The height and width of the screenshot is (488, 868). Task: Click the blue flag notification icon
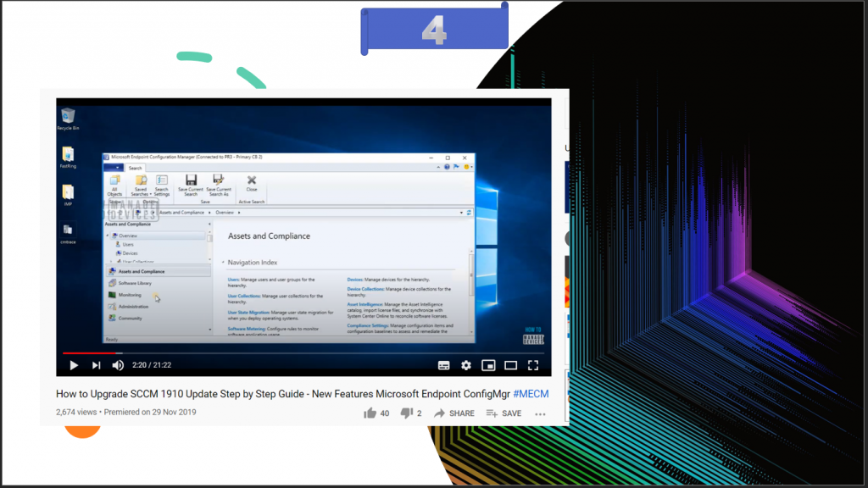pyautogui.click(x=456, y=167)
